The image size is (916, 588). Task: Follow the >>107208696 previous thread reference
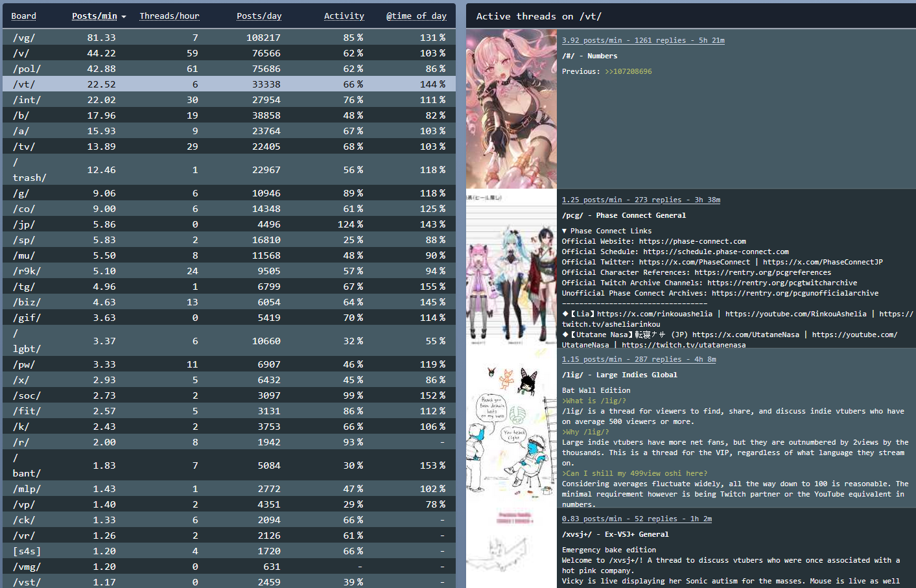point(628,71)
